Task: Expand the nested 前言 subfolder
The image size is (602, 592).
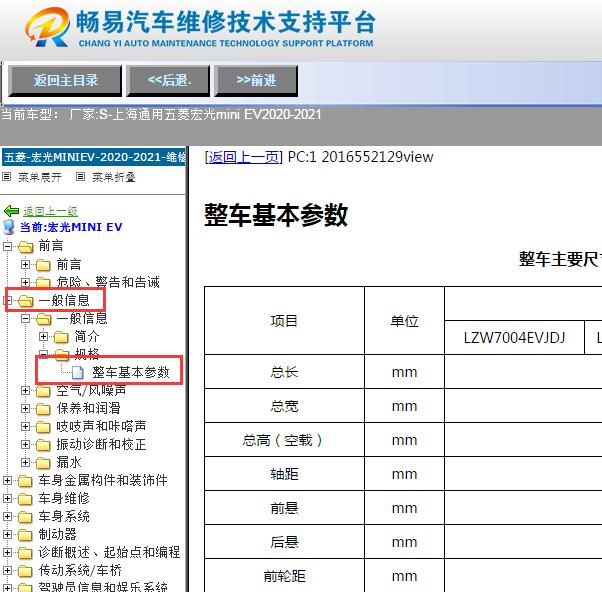Action: click(25, 264)
